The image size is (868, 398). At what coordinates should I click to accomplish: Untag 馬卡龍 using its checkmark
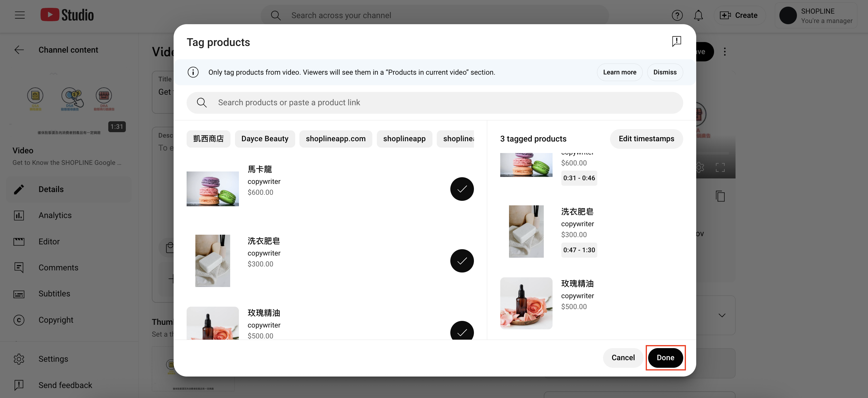pyautogui.click(x=462, y=189)
